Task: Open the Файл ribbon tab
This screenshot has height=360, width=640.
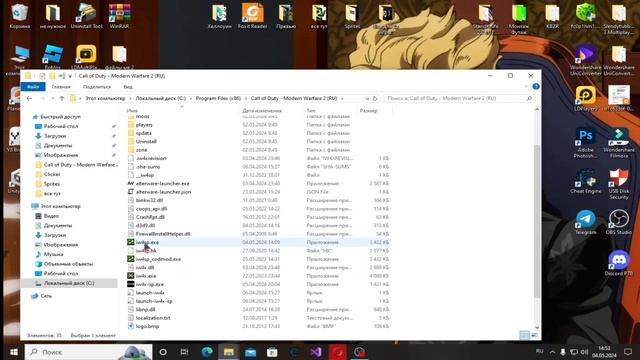Action: click(33, 87)
